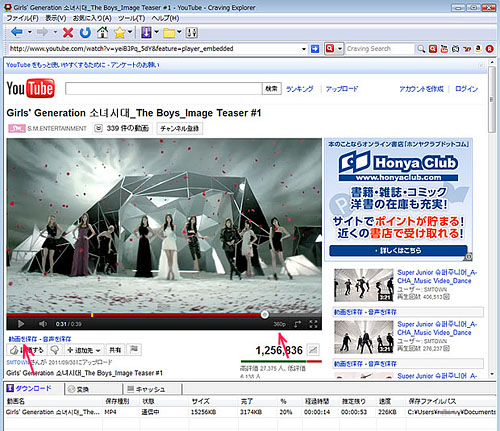Open the ヘルプ(H) menu
This screenshot has width=500, height=431.
pyautogui.click(x=165, y=18)
